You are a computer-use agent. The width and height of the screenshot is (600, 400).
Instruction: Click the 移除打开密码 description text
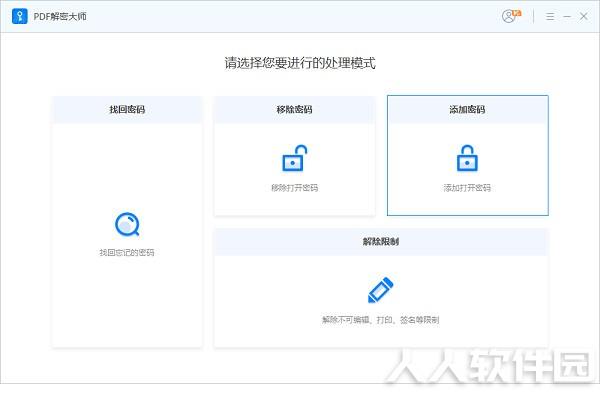click(295, 188)
